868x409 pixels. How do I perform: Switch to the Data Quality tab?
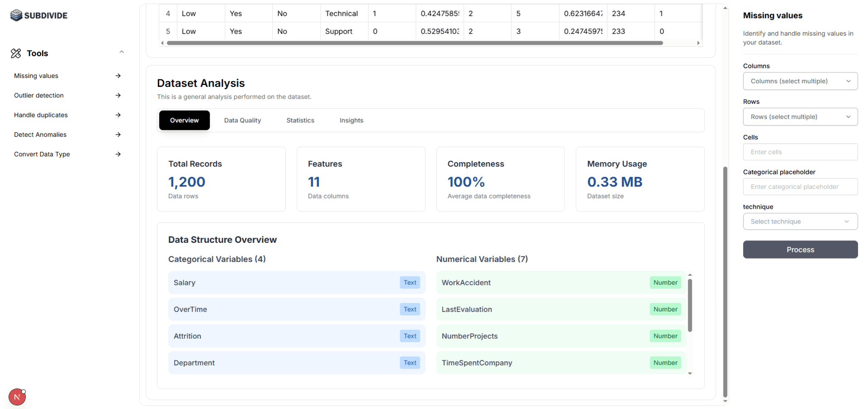(x=242, y=120)
